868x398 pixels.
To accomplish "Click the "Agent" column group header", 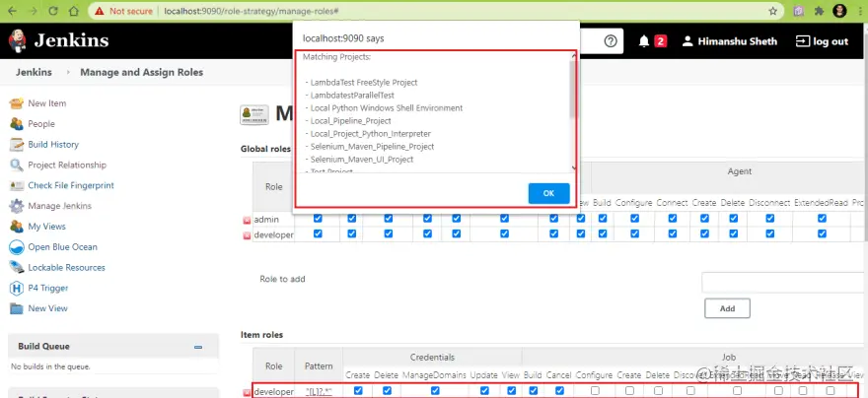I will (739, 171).
